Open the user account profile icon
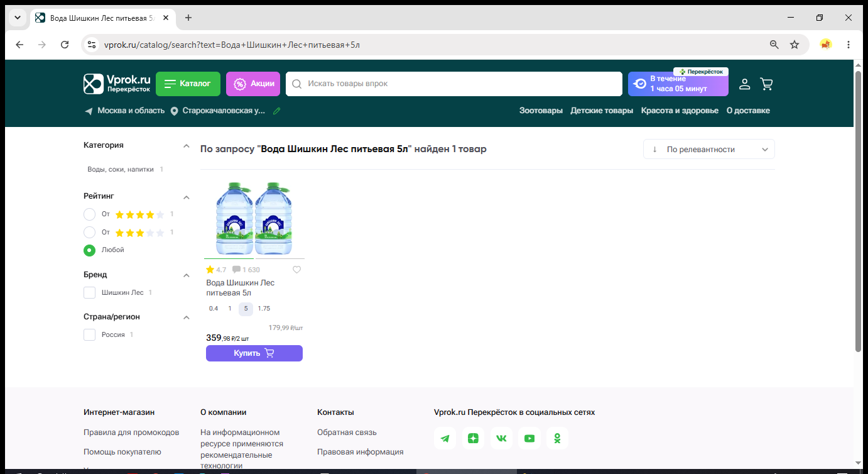868x474 pixels. coord(744,84)
